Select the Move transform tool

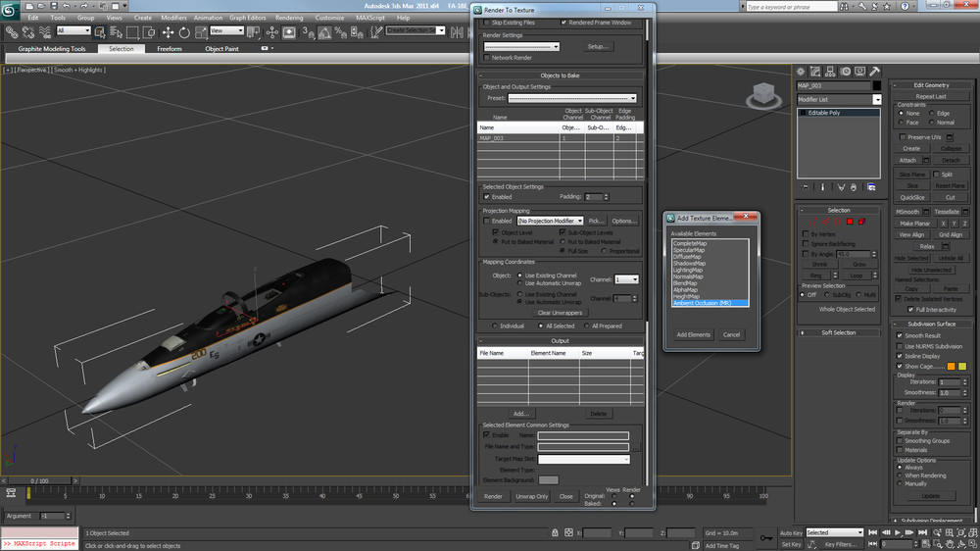click(168, 31)
